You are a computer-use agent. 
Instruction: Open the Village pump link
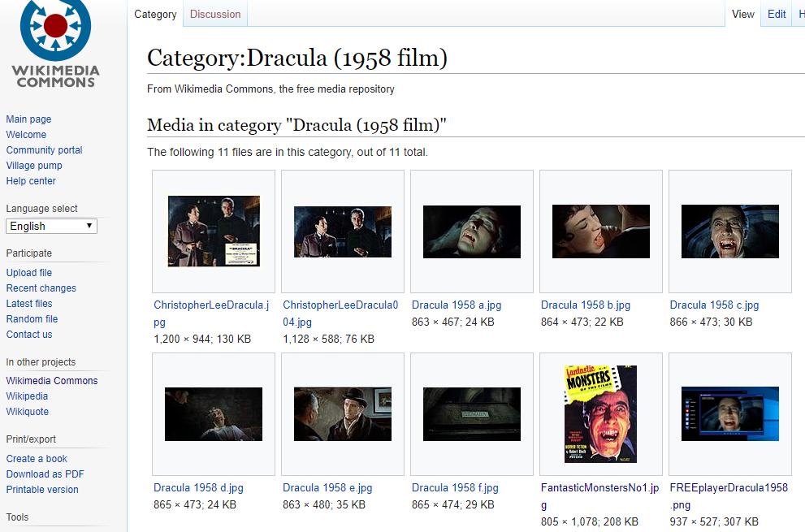(34, 166)
